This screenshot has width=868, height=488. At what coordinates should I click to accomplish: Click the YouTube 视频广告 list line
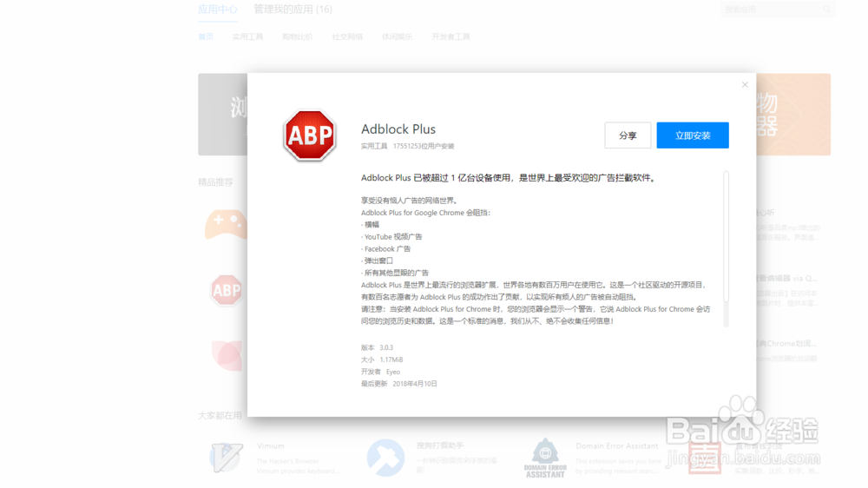click(392, 236)
